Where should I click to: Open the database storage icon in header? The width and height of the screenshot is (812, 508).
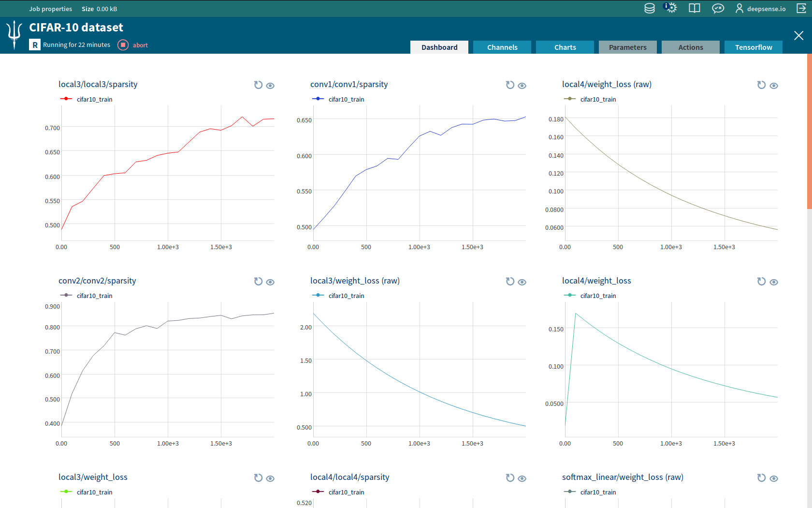point(649,8)
